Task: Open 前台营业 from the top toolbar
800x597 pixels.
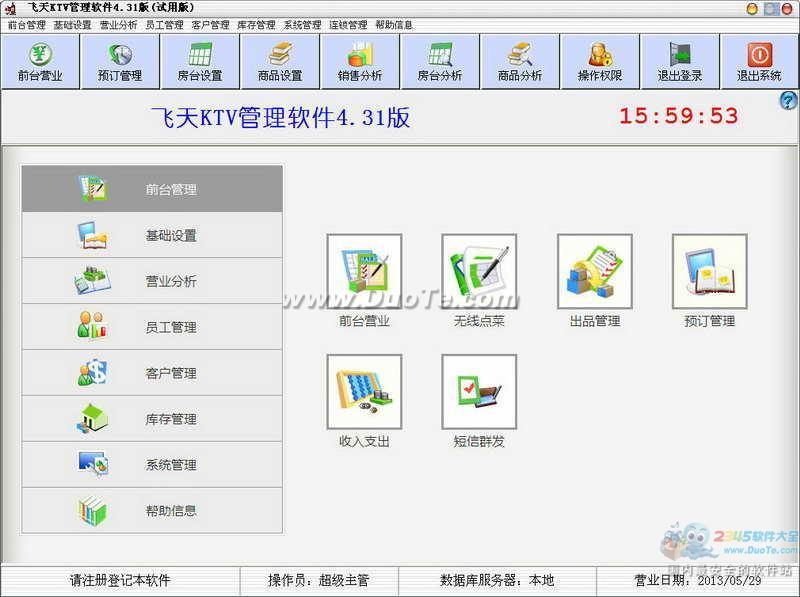Action: pos(40,62)
